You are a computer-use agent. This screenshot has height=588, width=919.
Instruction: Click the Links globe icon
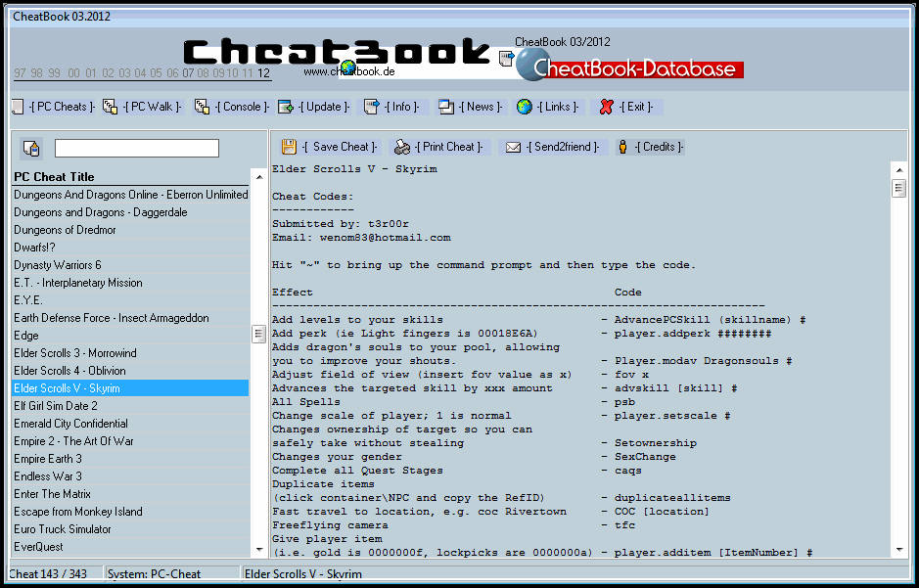pos(524,107)
